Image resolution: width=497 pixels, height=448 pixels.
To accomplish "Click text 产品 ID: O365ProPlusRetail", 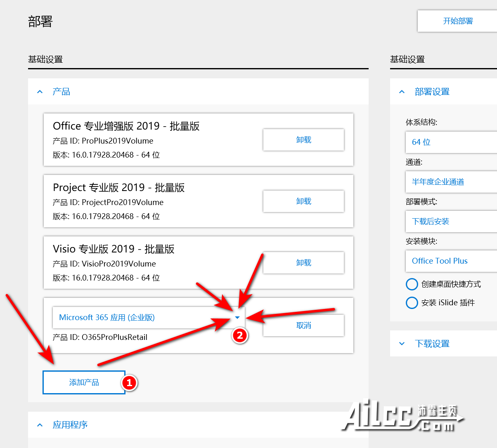I will (100, 337).
